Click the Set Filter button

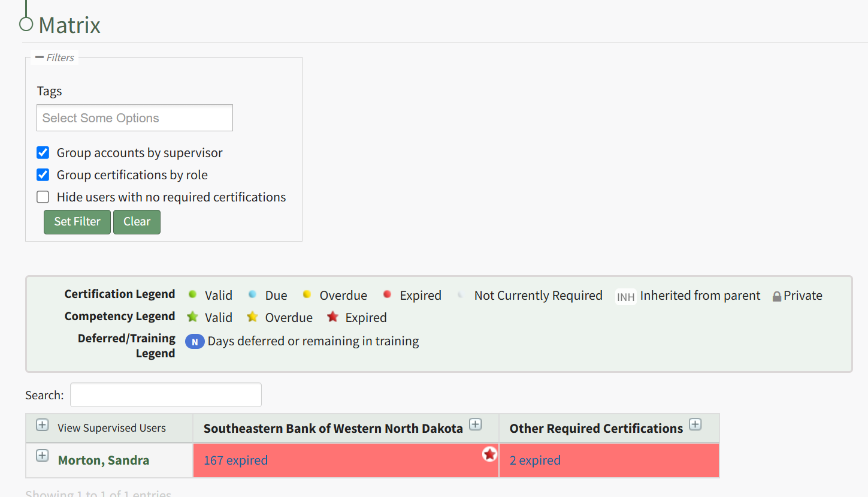[x=77, y=222]
